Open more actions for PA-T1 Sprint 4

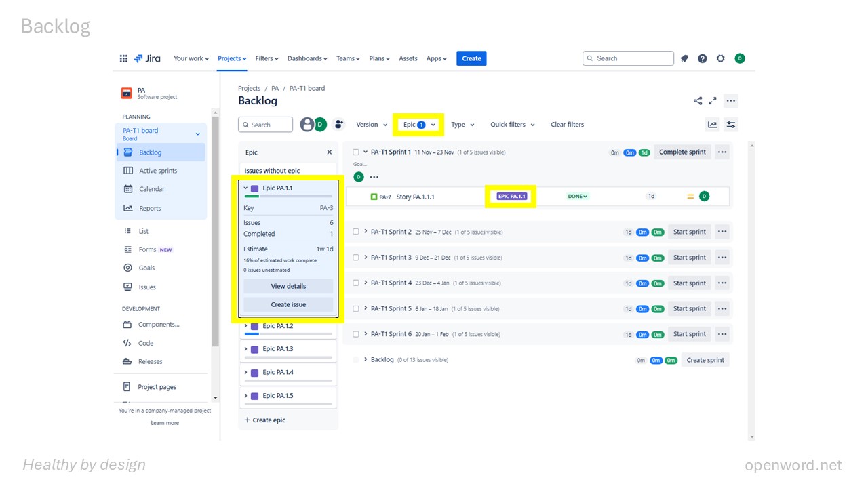click(x=722, y=283)
